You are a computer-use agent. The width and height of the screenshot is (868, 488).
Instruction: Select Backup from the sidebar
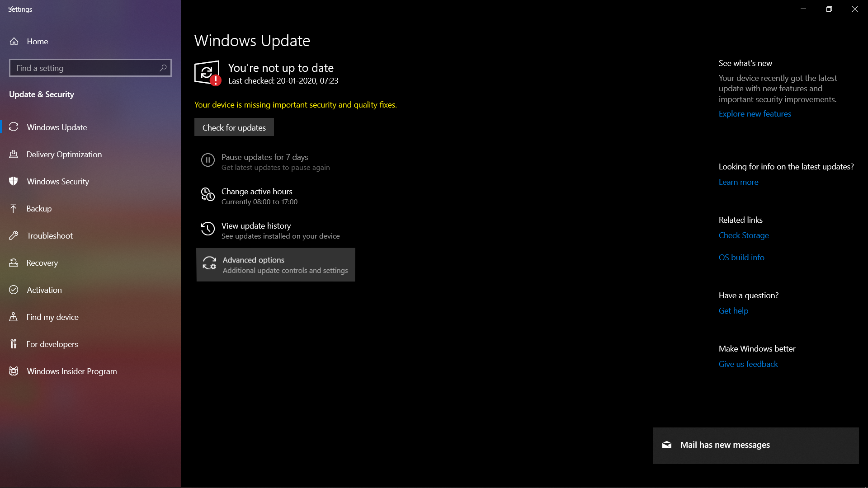(x=90, y=208)
